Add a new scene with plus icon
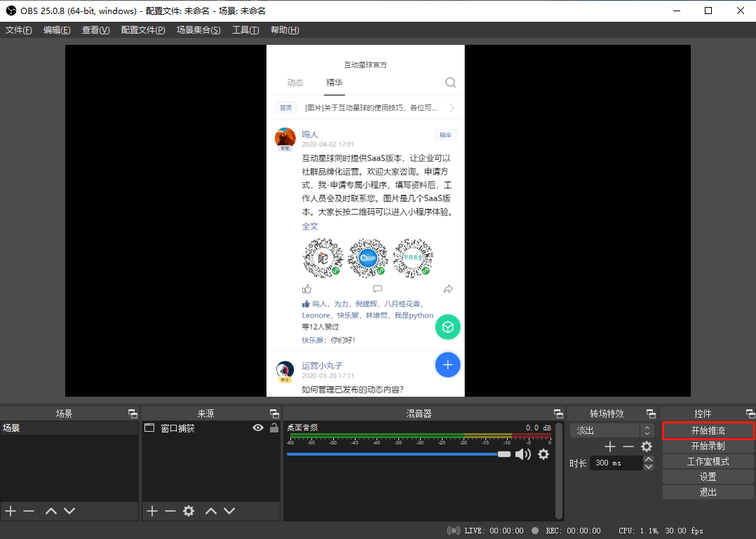Screen dimensions: 756x539 pyautogui.click(x=11, y=511)
